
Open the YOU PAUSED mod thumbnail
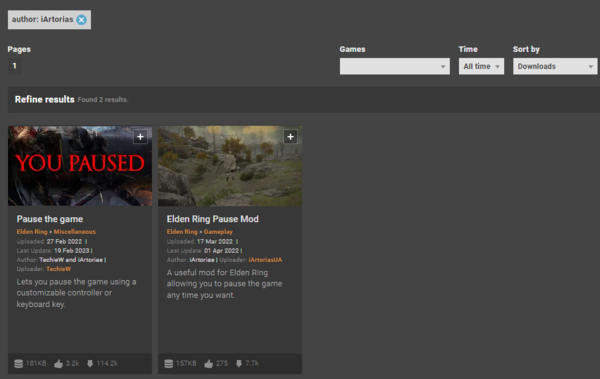click(x=80, y=166)
